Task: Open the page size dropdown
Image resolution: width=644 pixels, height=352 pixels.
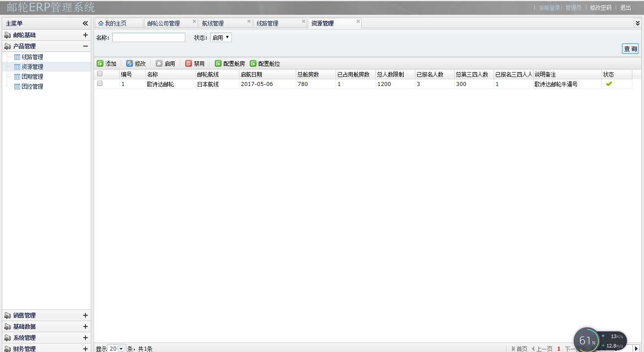Action: click(121, 348)
